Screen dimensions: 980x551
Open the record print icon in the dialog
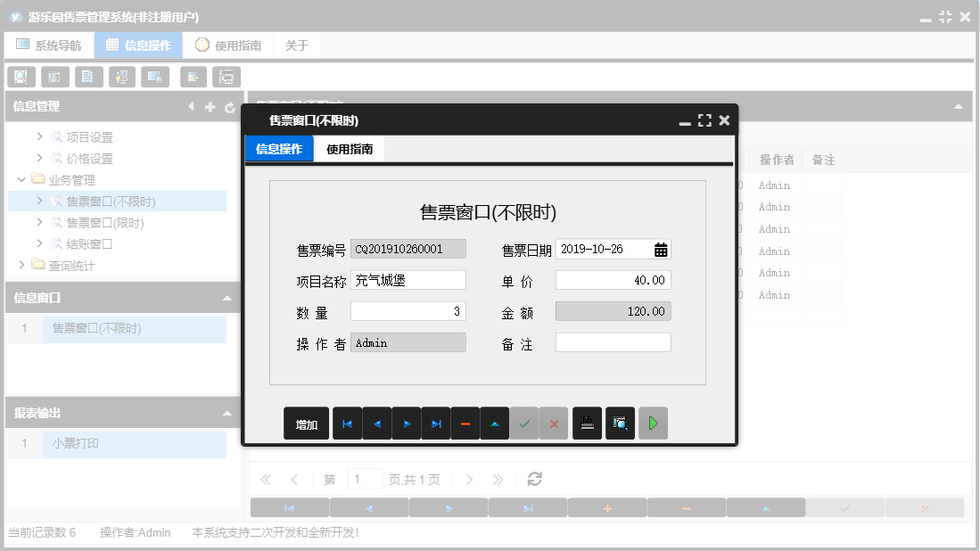click(589, 423)
